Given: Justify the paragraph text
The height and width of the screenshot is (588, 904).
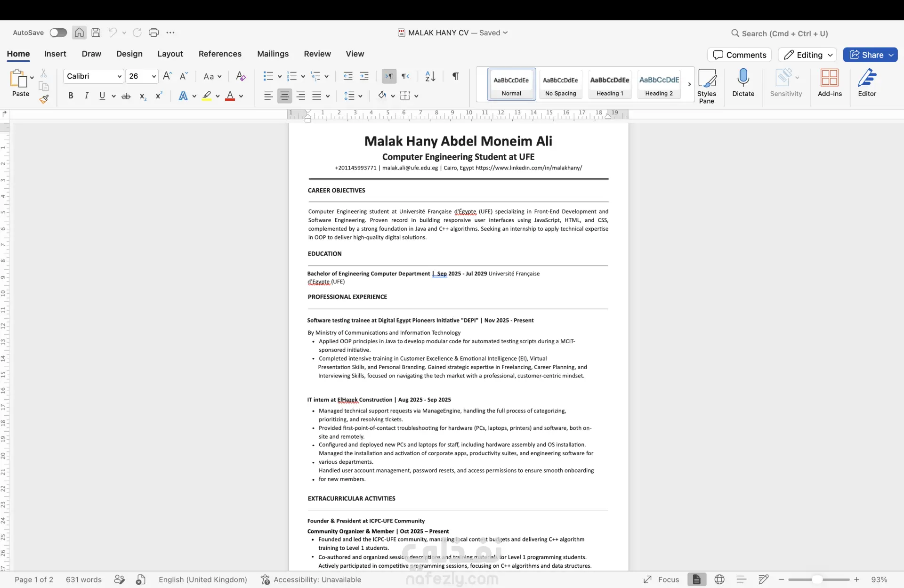Looking at the screenshot, I should point(317,96).
